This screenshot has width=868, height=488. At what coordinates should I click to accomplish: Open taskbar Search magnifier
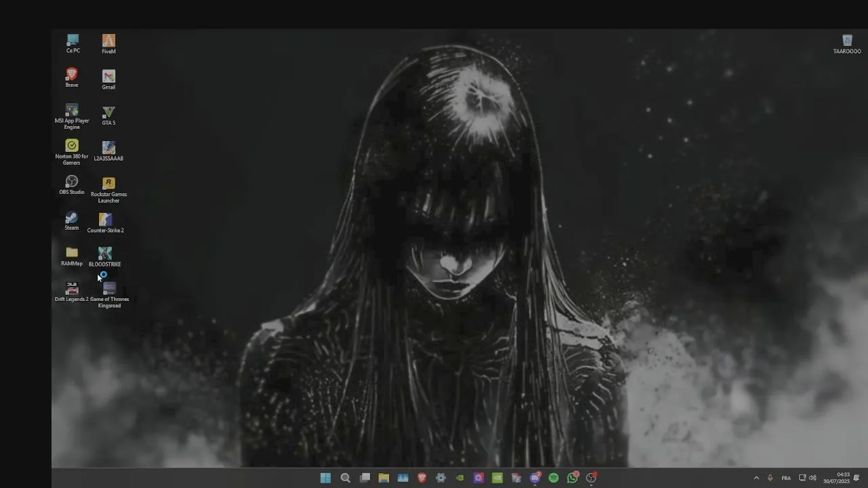345,478
